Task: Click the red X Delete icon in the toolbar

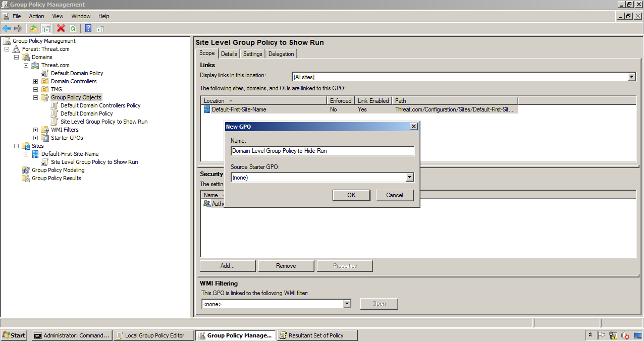Action: point(61,28)
